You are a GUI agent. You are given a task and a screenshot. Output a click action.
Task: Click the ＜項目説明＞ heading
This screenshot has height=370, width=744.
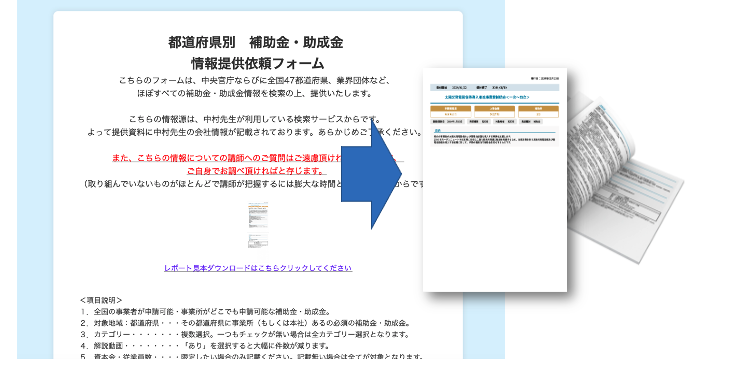pos(101,300)
